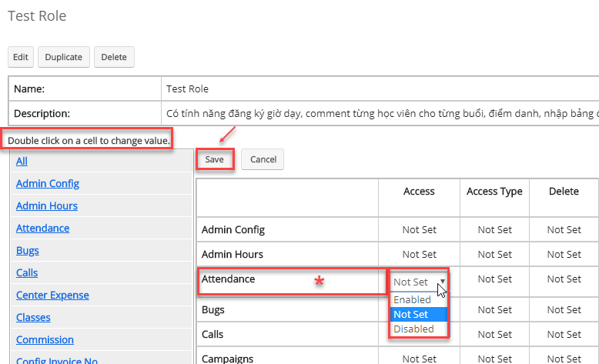599x364 pixels.
Task: Pick the highlighted Not Set option
Action: [410, 314]
